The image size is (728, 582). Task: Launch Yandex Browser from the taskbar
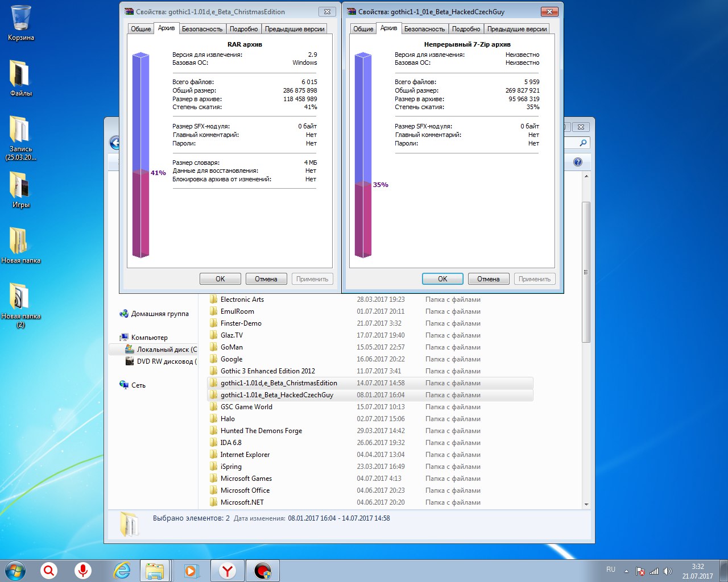(227, 571)
